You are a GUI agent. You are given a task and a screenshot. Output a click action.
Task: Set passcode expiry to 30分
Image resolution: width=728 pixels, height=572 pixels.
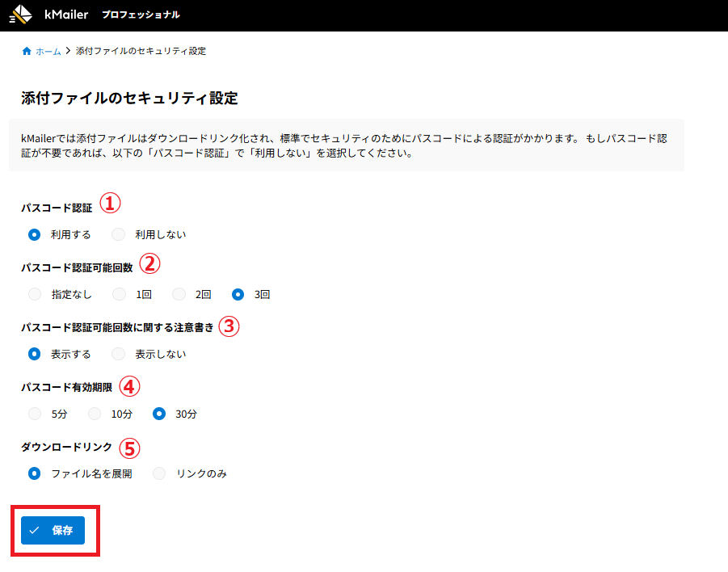(x=159, y=414)
